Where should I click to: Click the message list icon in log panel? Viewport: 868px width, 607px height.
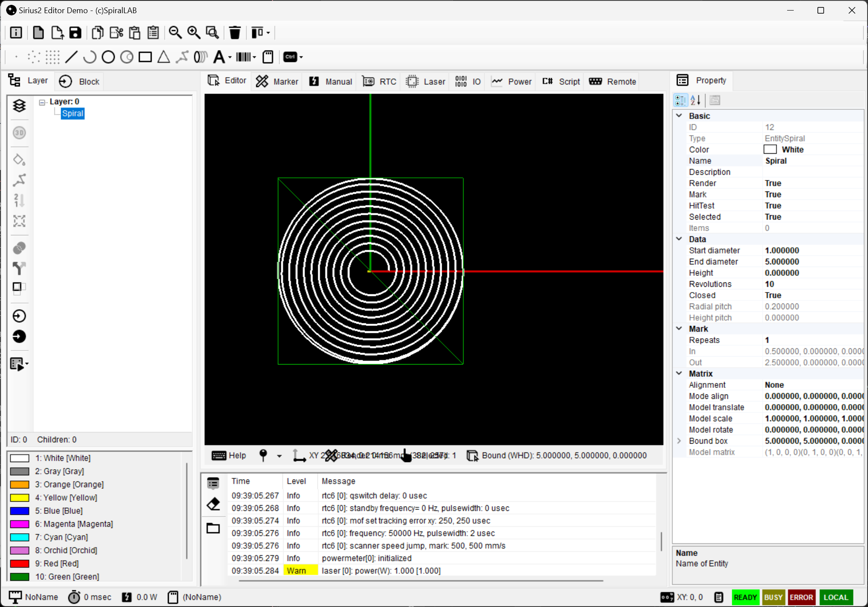pyautogui.click(x=213, y=484)
